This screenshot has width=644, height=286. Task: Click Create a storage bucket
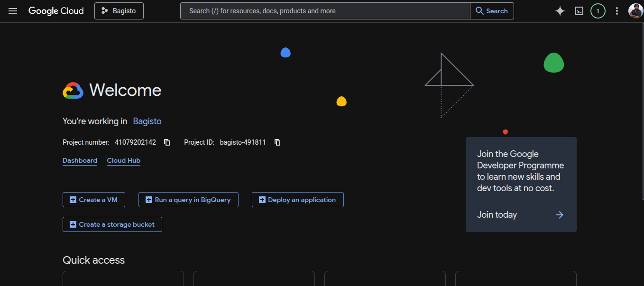pos(112,224)
